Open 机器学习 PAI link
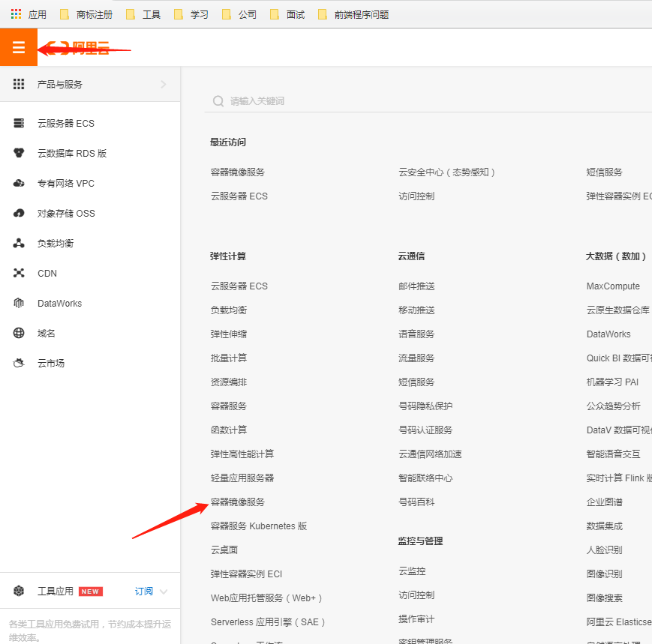 [612, 382]
